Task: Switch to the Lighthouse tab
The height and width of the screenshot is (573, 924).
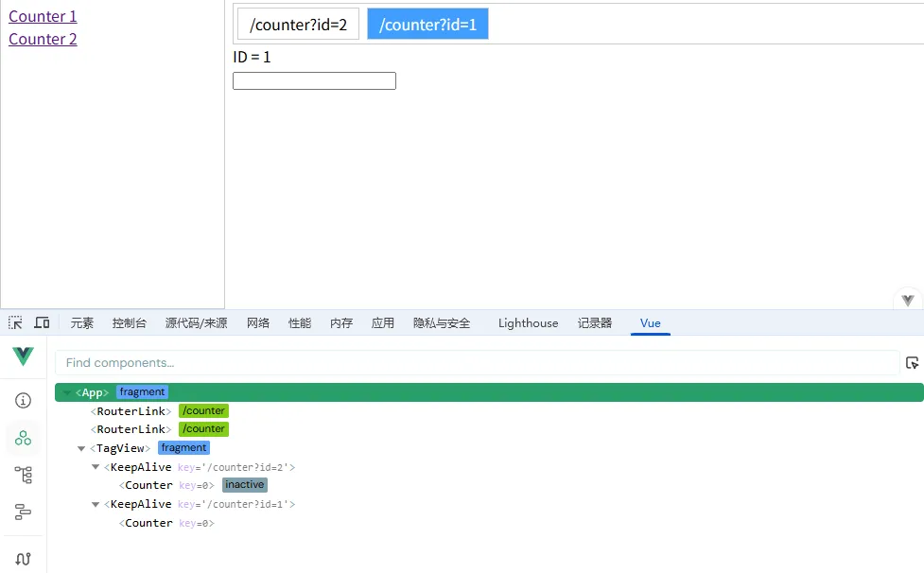Action: tap(528, 322)
